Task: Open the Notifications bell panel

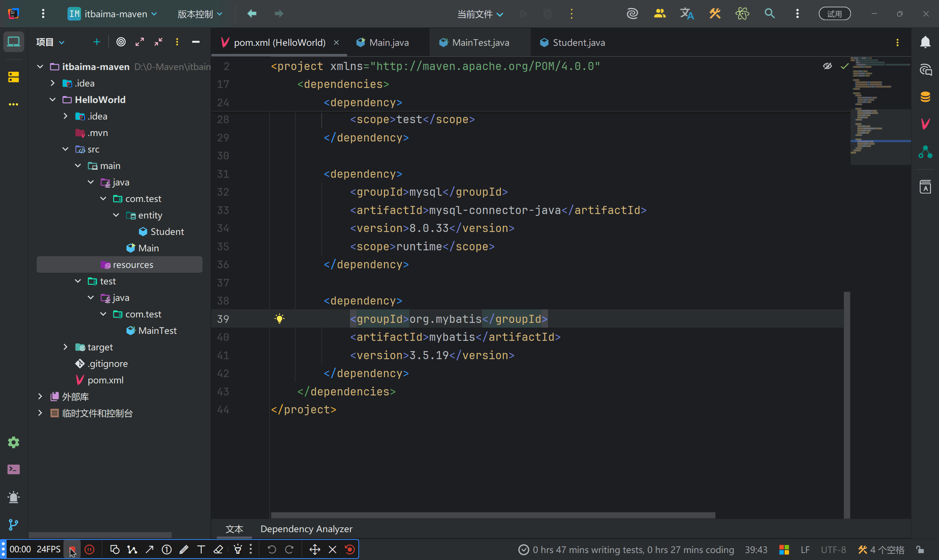Action: coord(925,42)
